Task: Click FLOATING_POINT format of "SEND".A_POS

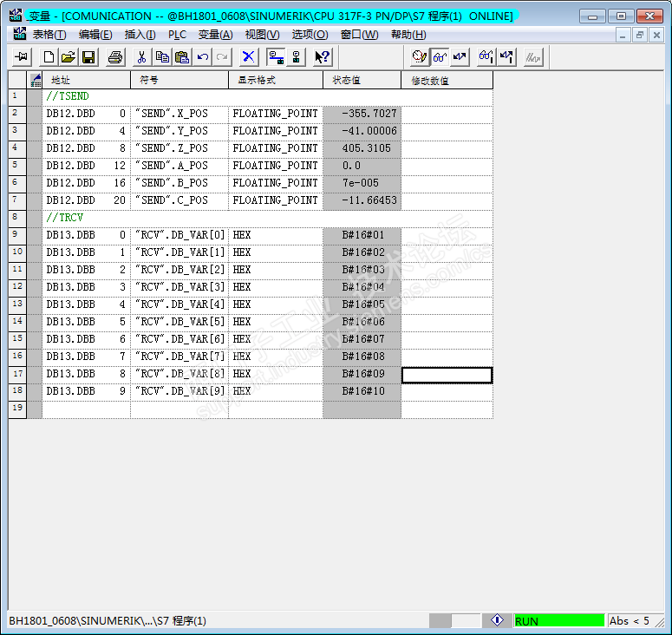Action: coord(275,166)
